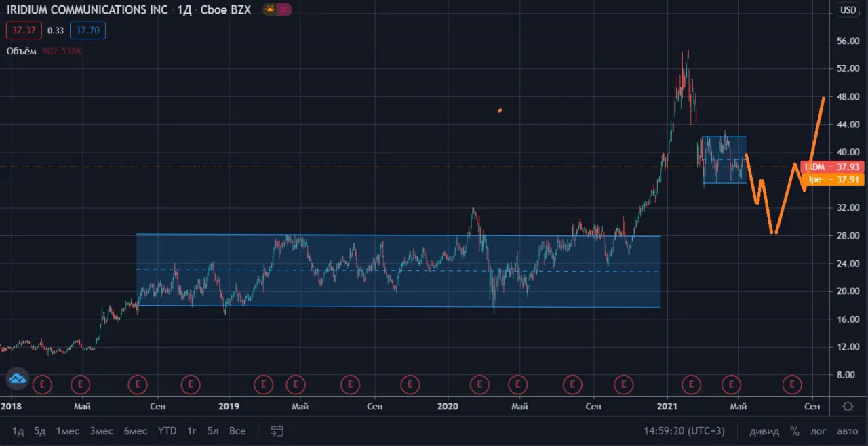Click the 12.00 price axis label

[849, 347]
